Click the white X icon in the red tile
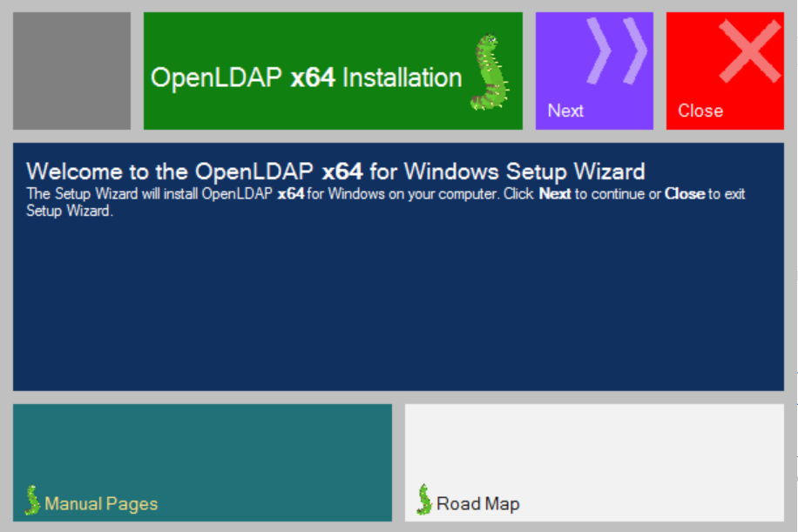The width and height of the screenshot is (798, 532). click(x=749, y=51)
